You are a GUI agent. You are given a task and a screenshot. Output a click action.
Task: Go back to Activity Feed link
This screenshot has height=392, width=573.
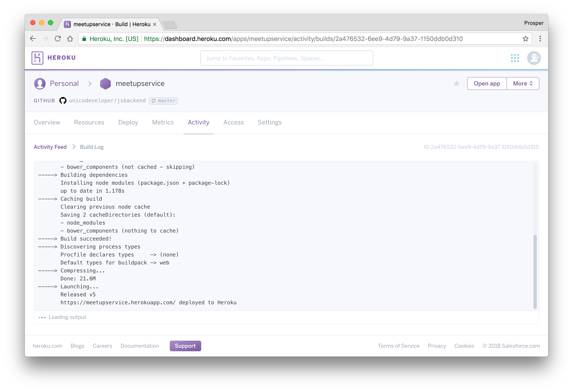(50, 147)
